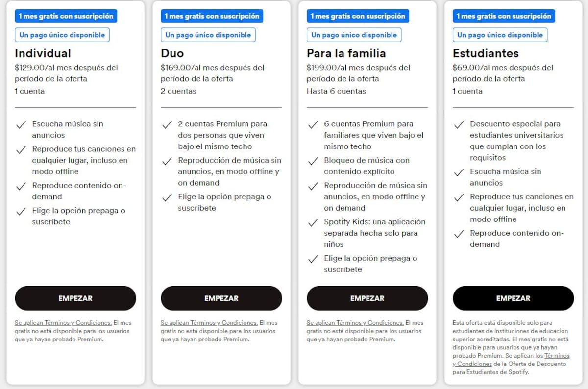
Task: Click Individual's '1 mes gratis con suscripción' badge
Action: coord(66,16)
